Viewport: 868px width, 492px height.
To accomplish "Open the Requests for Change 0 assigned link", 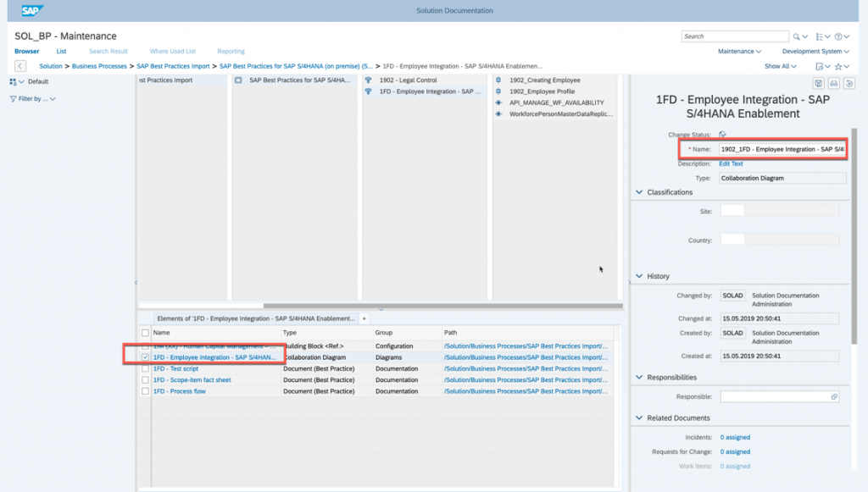I will 735,451.
